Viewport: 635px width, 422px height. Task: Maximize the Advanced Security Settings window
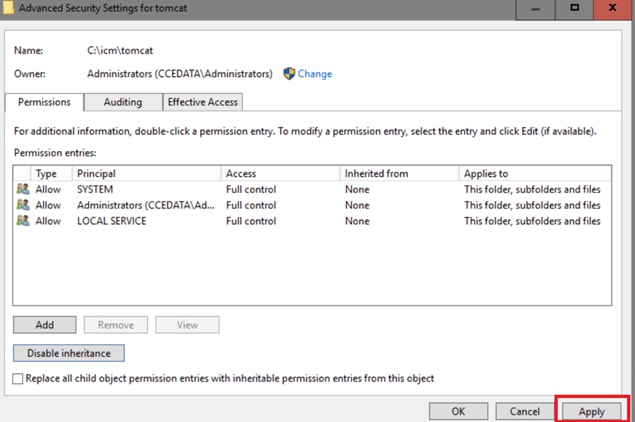point(574,9)
